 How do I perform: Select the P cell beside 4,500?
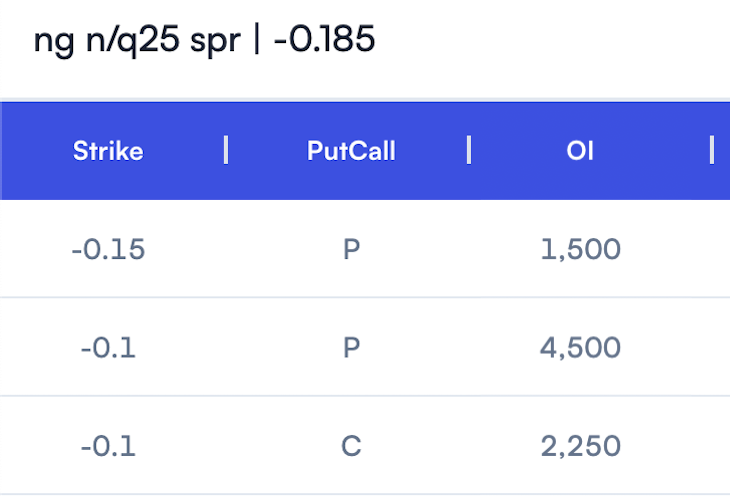(351, 347)
